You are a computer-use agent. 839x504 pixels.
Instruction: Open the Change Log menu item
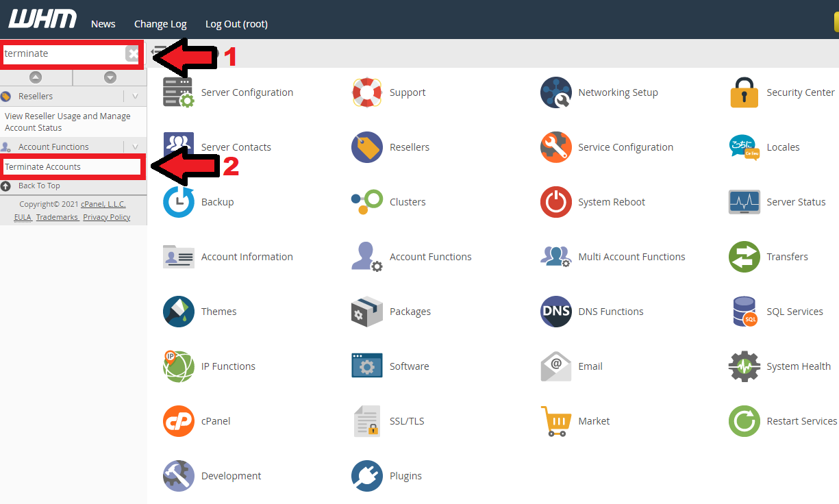160,24
